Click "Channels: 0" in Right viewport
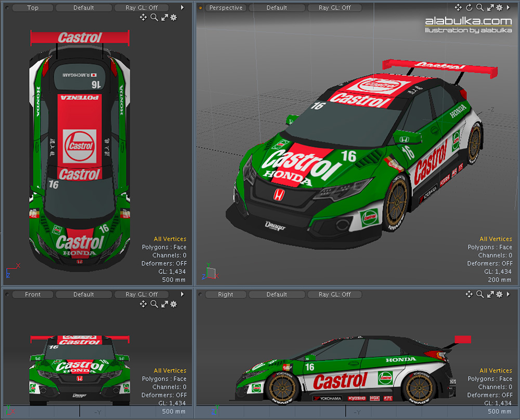Screen dimensions: 520x420 pyautogui.click(x=495, y=387)
